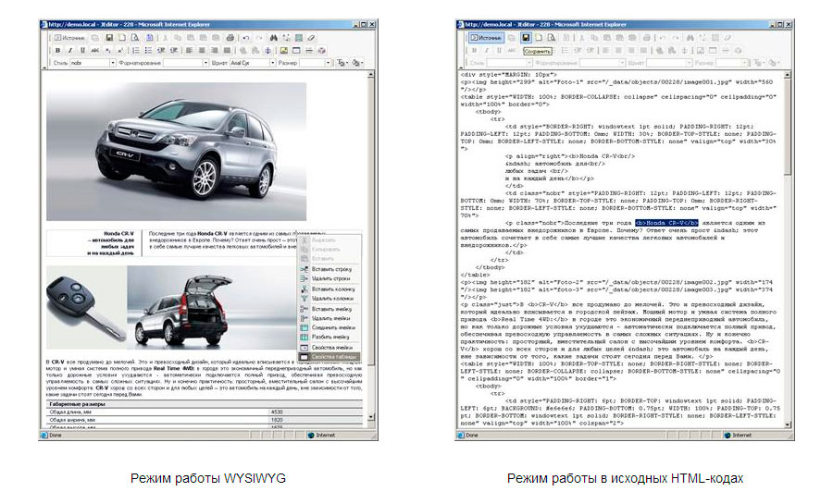Image resolution: width=833 pixels, height=504 pixels.
Task: Click the scrollbar thumb in HTML window
Action: coord(788,128)
